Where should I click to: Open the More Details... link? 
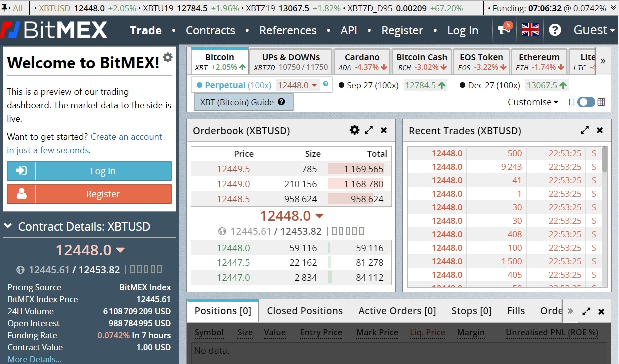point(35,359)
